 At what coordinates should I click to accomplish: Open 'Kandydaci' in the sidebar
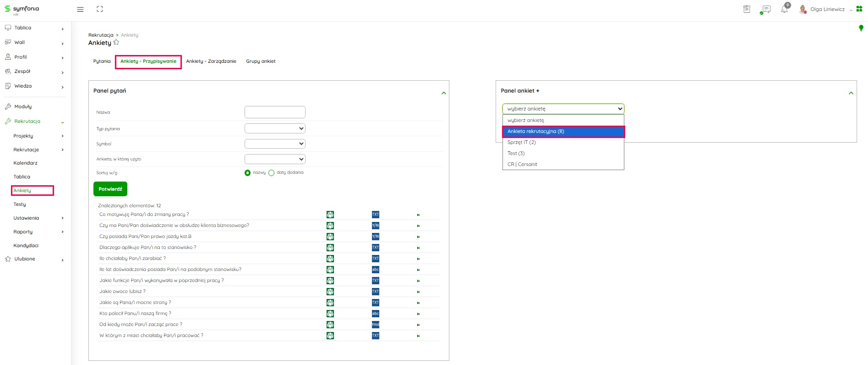click(26, 246)
